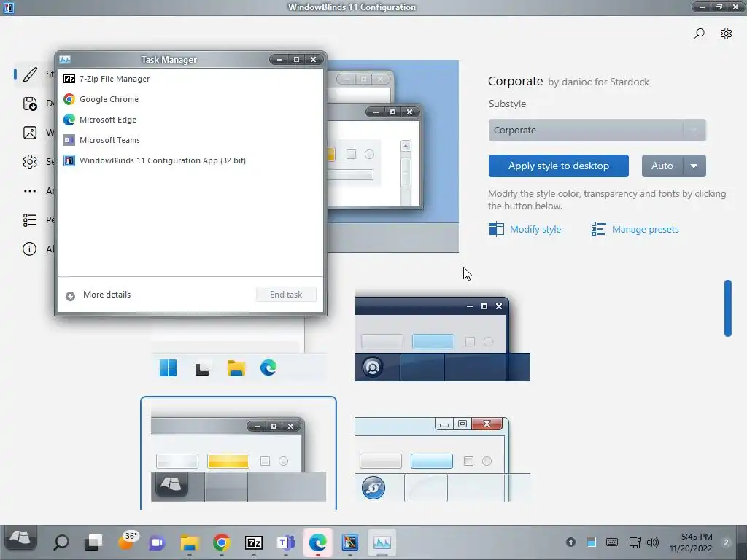Open the settings gear at top right

point(726,34)
